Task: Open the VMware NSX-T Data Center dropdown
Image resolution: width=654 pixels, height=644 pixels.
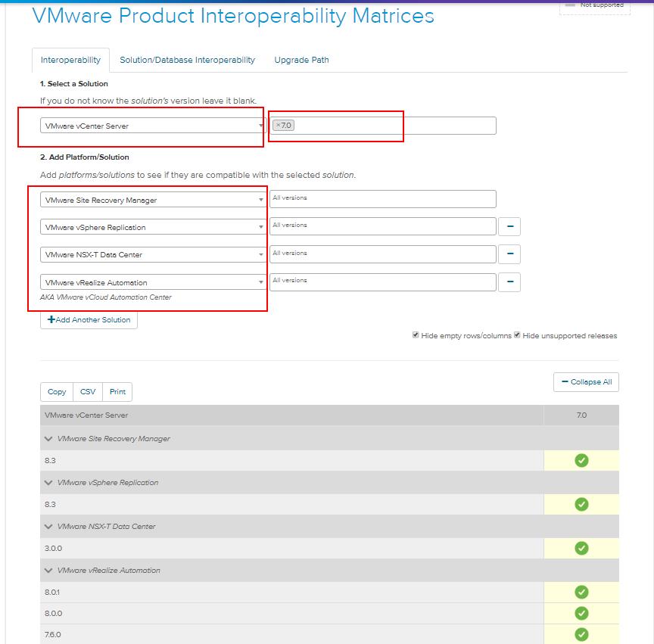Action: (x=153, y=254)
